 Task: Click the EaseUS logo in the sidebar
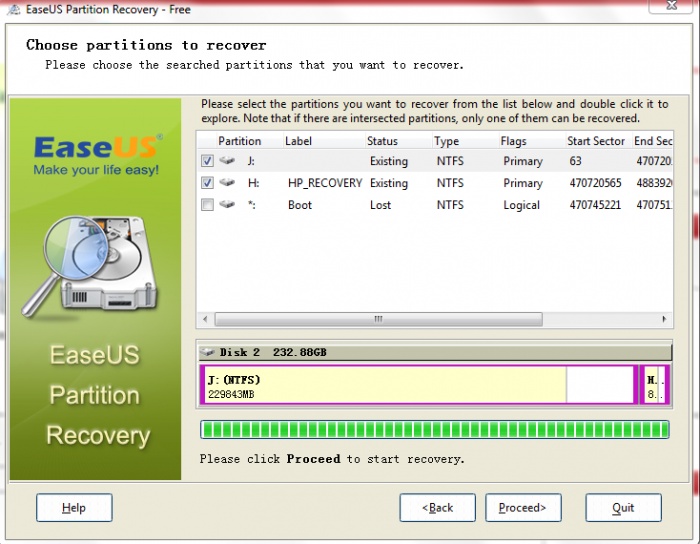(97, 154)
